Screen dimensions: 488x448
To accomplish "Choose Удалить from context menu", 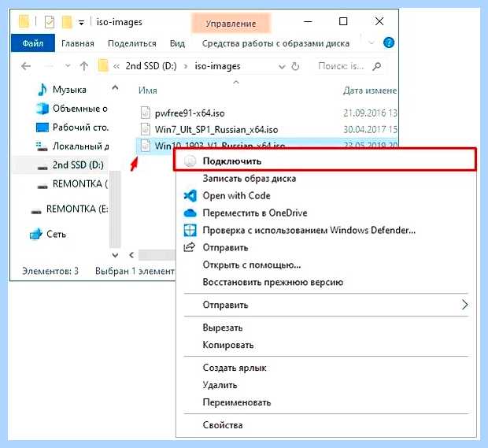I will [325, 385].
